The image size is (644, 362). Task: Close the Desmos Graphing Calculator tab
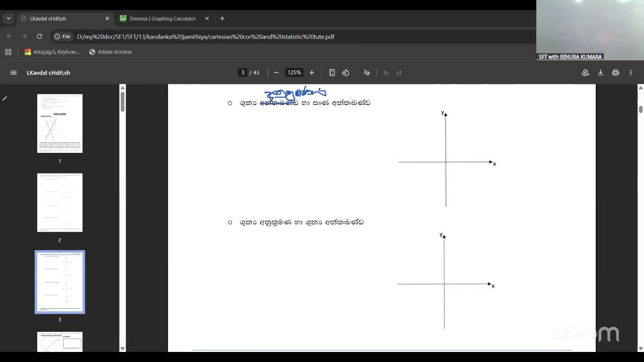[207, 19]
